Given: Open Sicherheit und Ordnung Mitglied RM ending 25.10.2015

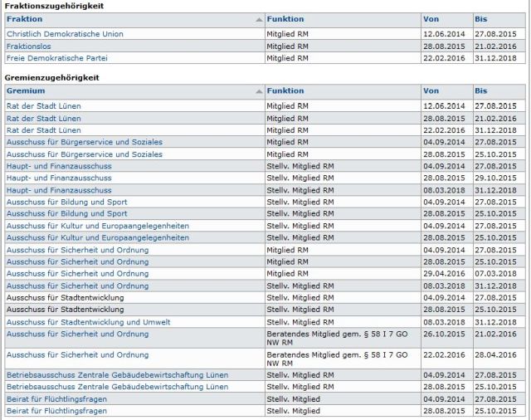Looking at the screenshot, I should point(77,261).
